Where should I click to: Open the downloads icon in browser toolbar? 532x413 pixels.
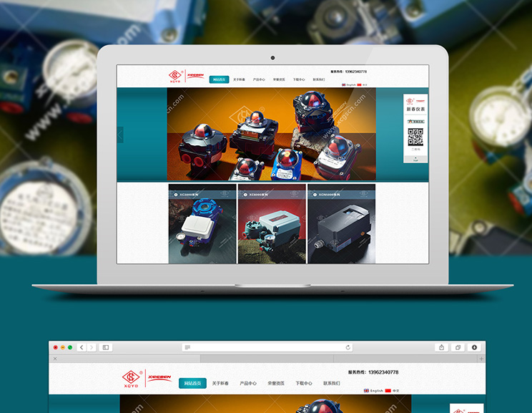[x=474, y=347]
